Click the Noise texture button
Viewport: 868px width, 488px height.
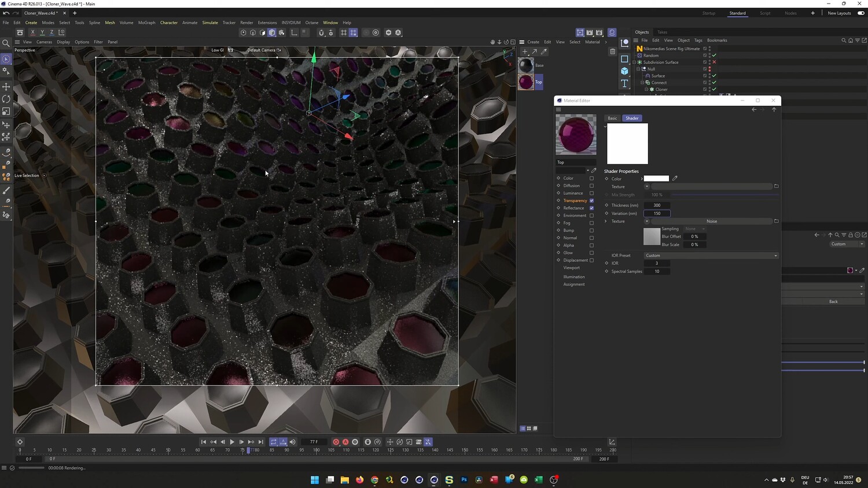tap(711, 221)
